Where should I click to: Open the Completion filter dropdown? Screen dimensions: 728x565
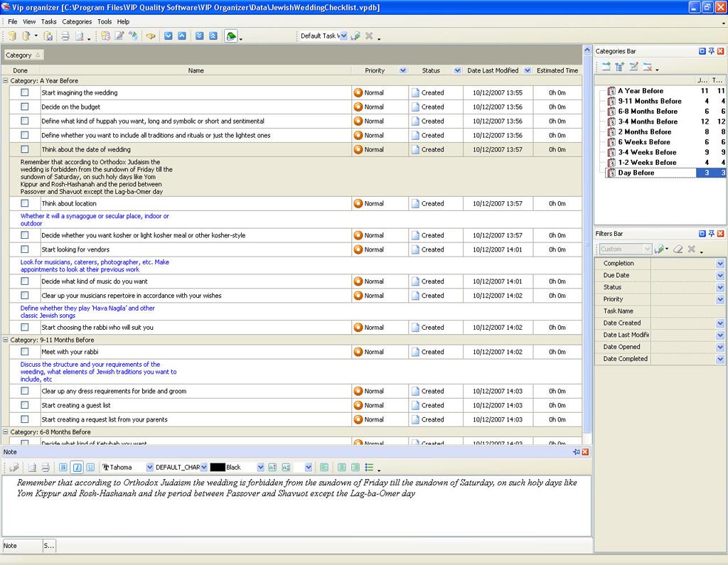pyautogui.click(x=720, y=264)
